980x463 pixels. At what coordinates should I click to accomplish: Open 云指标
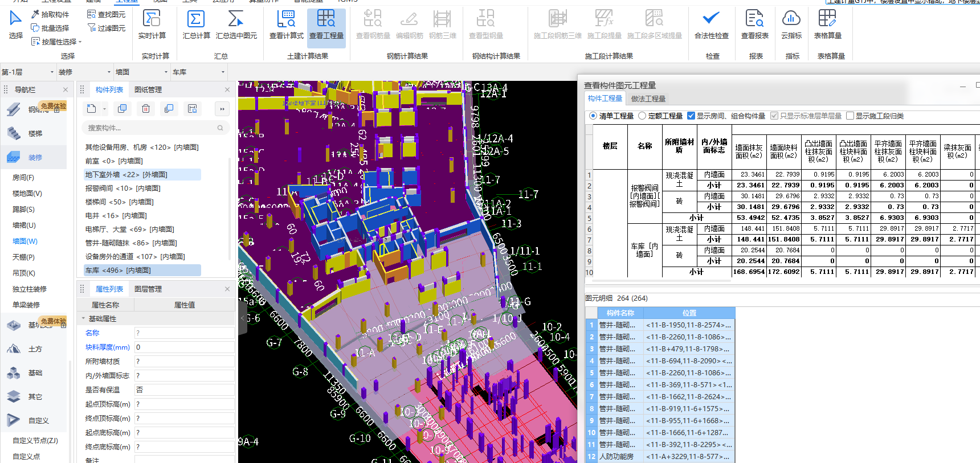[x=791, y=24]
